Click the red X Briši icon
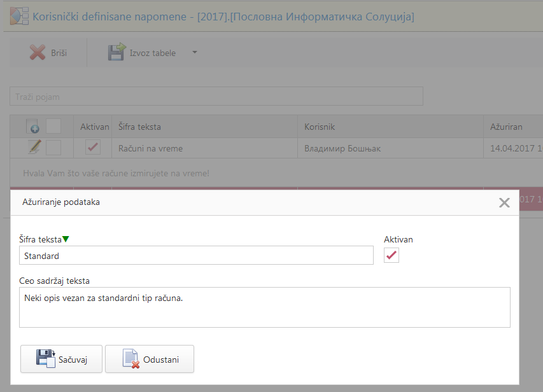 (x=38, y=53)
